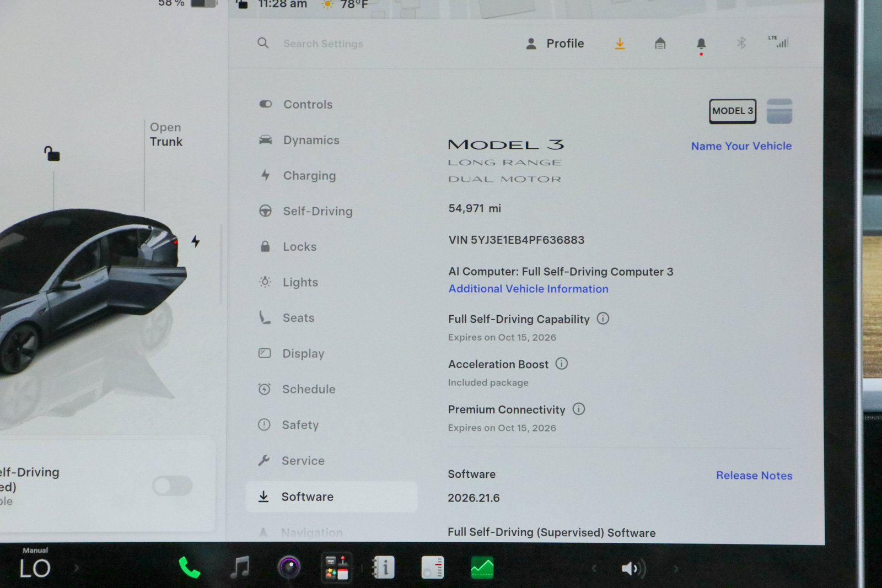Select the Software settings menu
Viewport: 882px width, 588px height.
[331, 497]
